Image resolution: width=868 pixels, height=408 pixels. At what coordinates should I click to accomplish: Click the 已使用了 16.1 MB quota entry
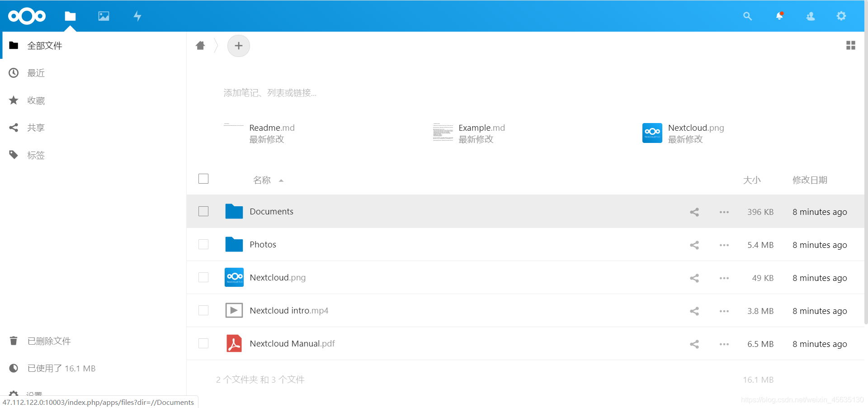(x=93, y=368)
